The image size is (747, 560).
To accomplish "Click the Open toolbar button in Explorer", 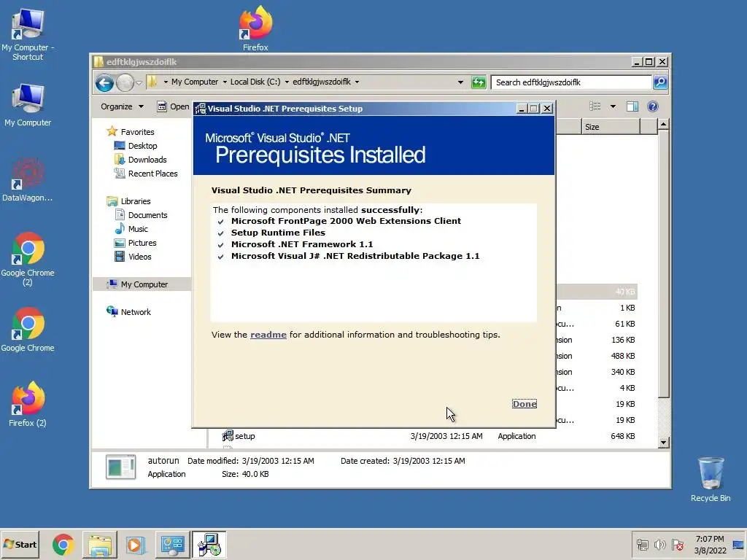I will 174,106.
